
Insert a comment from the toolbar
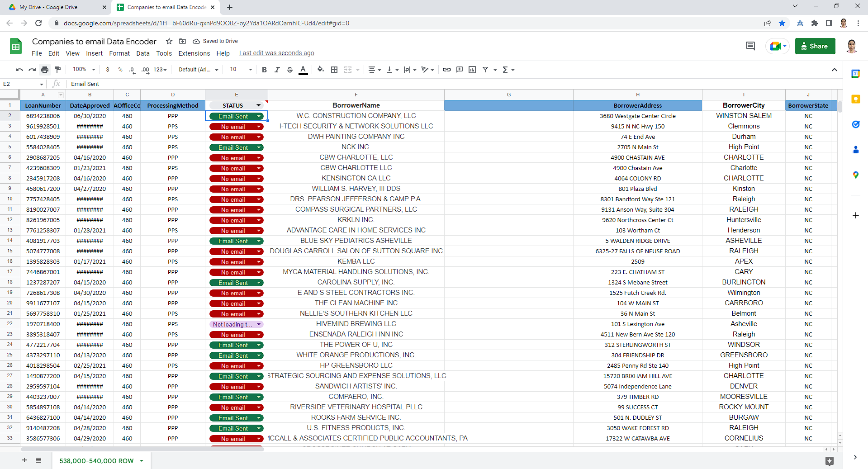pyautogui.click(x=460, y=70)
